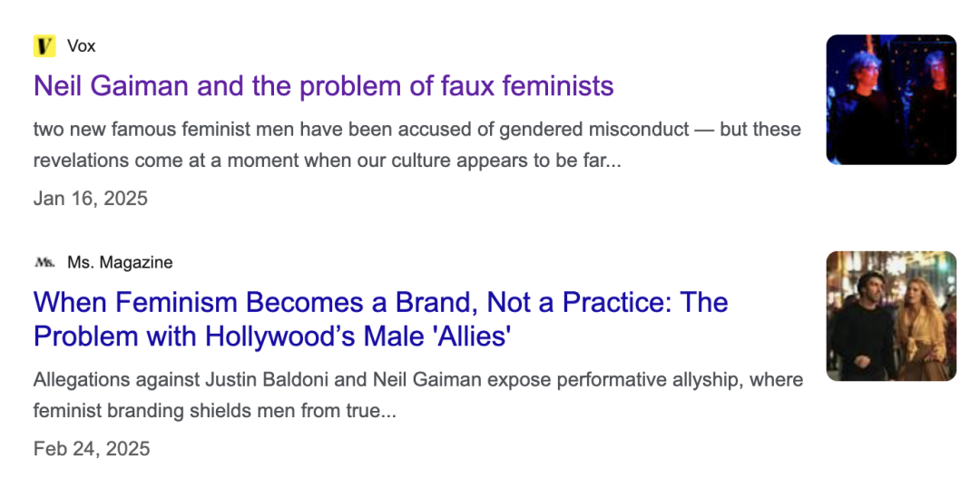Viewport: 980px width, 488px height.
Task: Click the ellipsis ending the Vox snippet
Action: 612,161
